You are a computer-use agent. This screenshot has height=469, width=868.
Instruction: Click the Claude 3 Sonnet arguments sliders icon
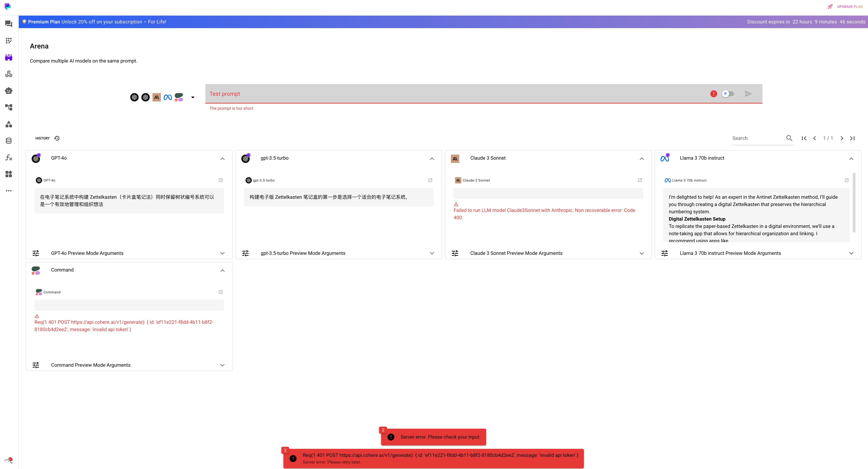coord(455,253)
